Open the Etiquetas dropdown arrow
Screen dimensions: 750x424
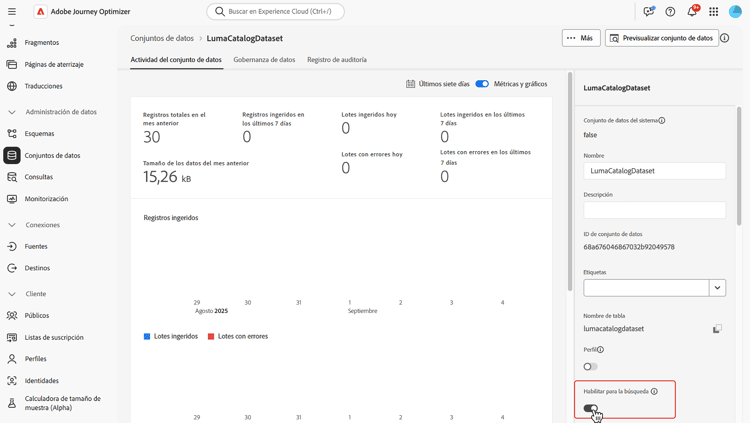click(717, 288)
